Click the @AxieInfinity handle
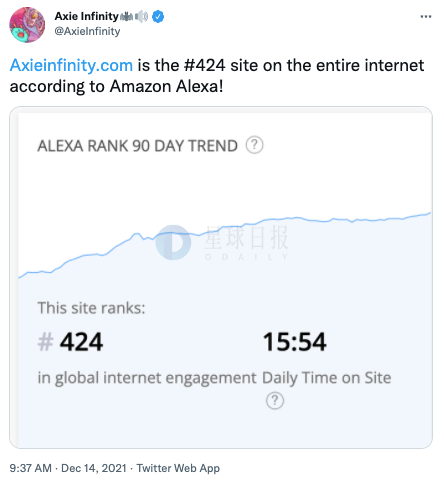Screen dimensions: 444x485 pyautogui.click(x=87, y=31)
